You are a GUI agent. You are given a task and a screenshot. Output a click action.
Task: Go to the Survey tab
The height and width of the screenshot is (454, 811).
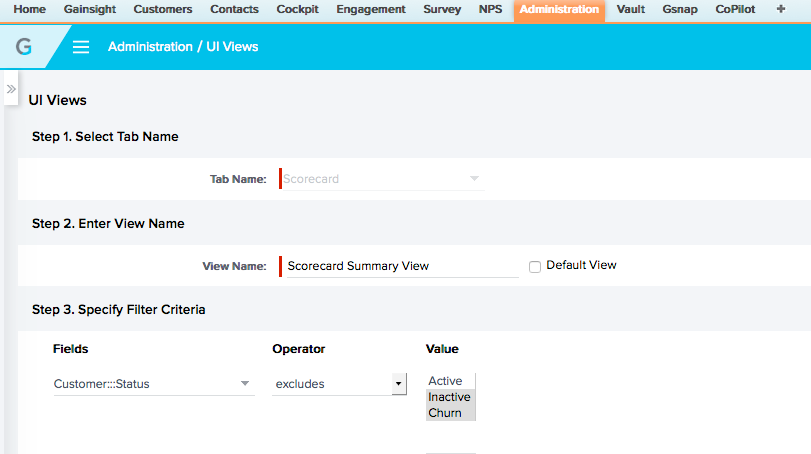(442, 9)
